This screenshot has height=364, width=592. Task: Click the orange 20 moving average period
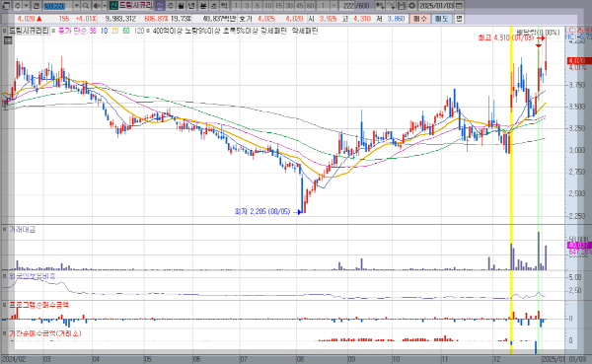point(114,31)
